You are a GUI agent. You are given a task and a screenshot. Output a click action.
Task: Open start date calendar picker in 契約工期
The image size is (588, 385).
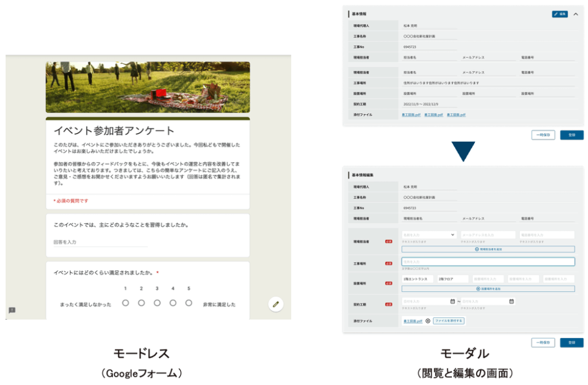pos(452,301)
